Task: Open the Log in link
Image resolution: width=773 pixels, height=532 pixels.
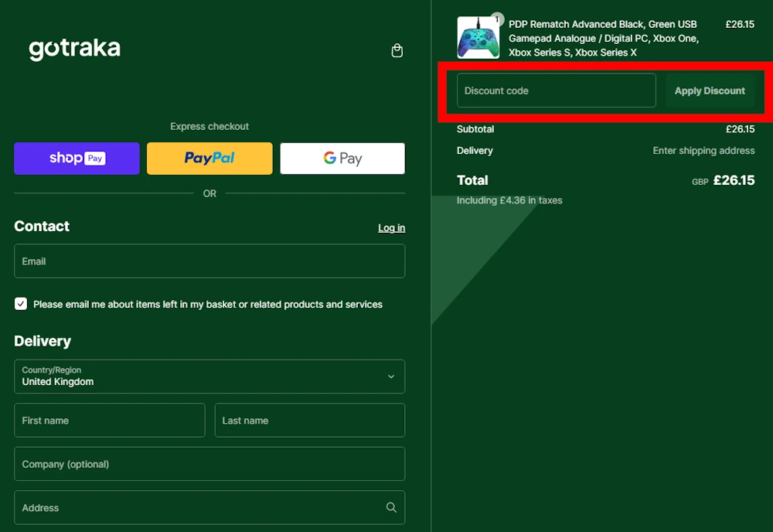Action: pyautogui.click(x=391, y=227)
